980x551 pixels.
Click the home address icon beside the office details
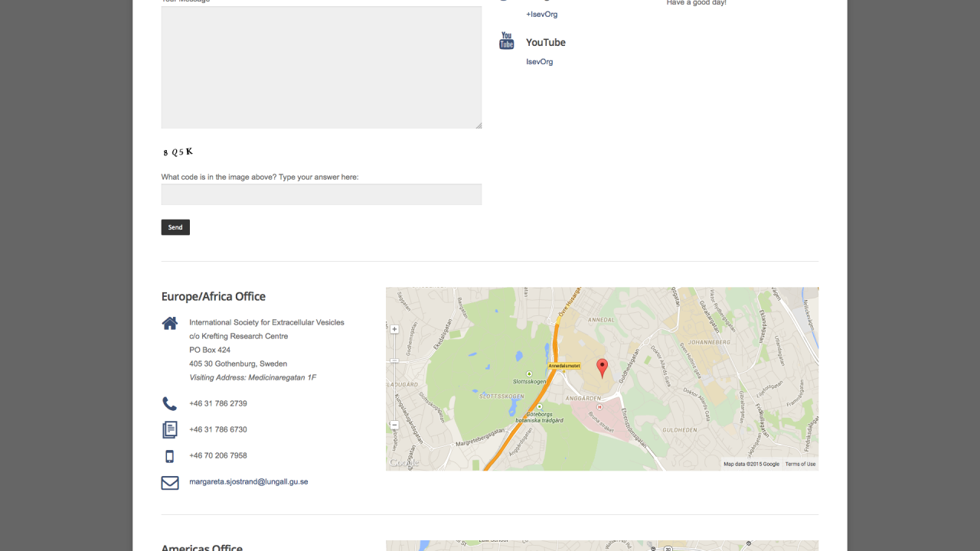(169, 322)
